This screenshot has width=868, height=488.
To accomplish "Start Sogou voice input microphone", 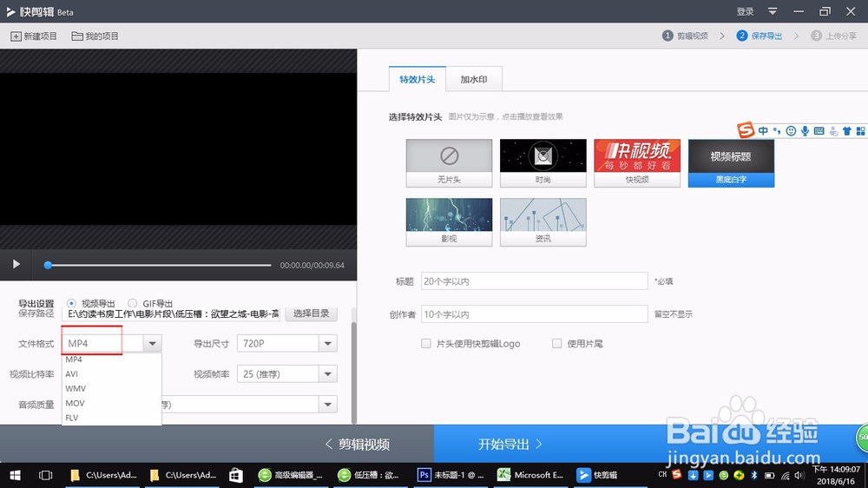I will coord(805,131).
